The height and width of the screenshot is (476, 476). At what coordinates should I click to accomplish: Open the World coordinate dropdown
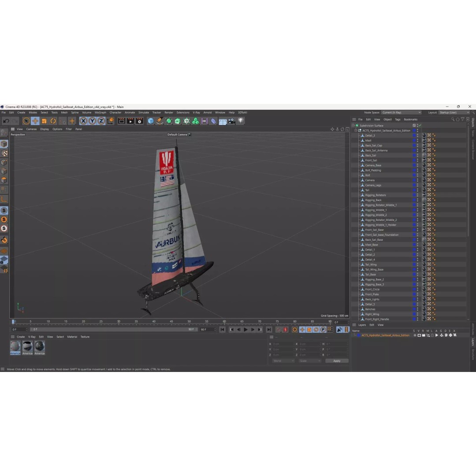click(283, 361)
